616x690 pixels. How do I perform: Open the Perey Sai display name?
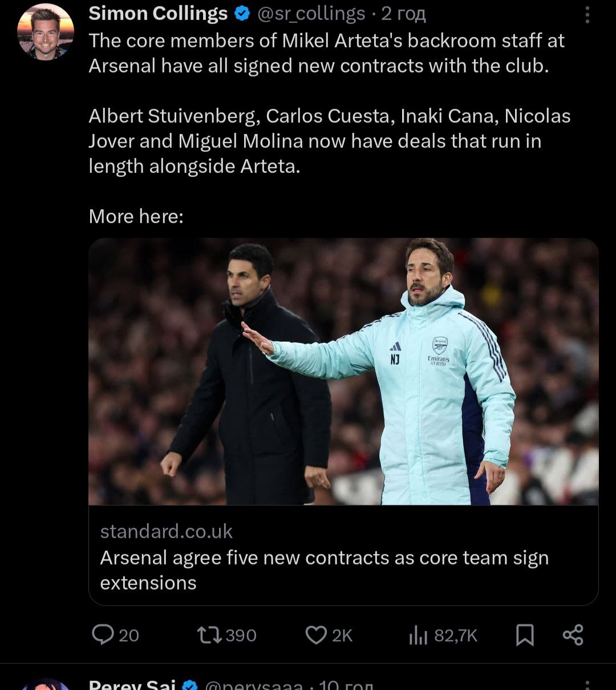(x=132, y=685)
